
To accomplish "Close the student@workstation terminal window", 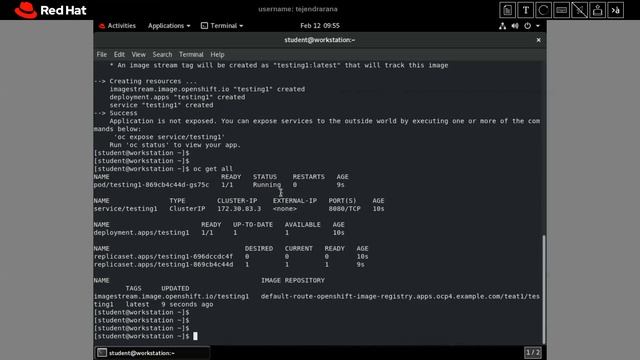I will click(538, 40).
